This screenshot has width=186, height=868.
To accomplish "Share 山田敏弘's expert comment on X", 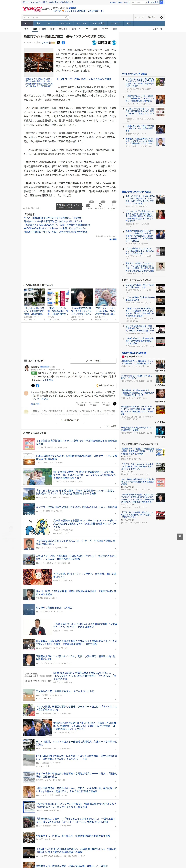I will (33, 386).
